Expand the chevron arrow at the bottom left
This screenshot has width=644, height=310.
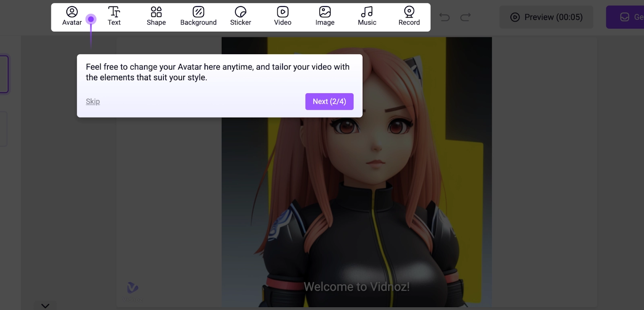pos(45,306)
